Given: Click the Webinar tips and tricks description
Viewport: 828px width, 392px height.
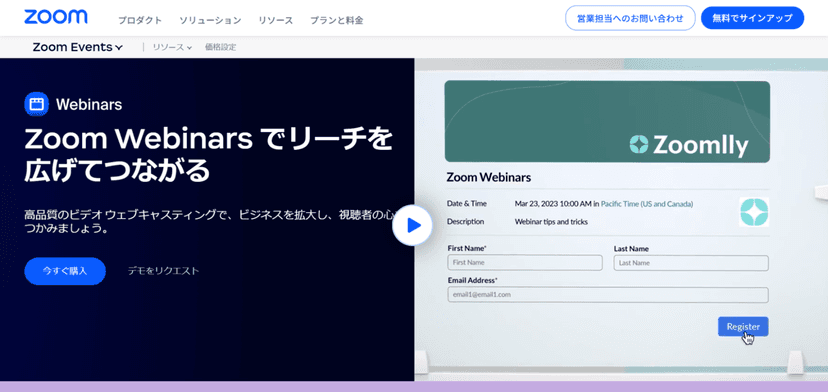Looking at the screenshot, I should point(551,222).
